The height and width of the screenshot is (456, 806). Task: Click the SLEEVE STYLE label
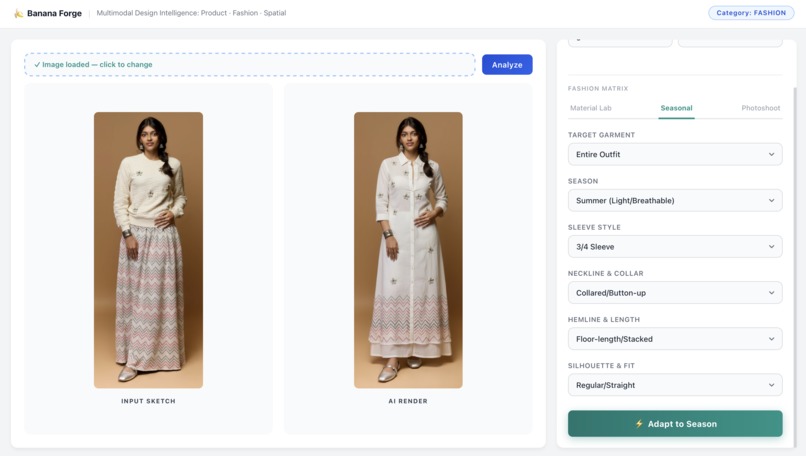594,227
